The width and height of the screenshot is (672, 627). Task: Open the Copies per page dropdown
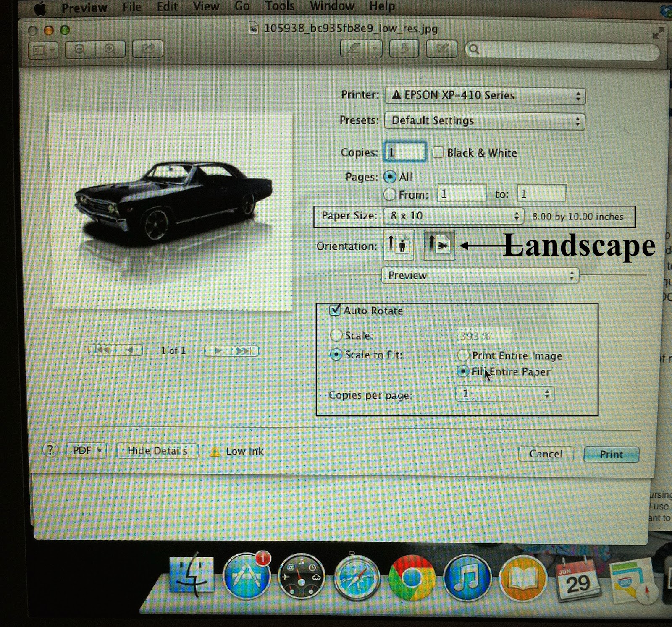point(505,394)
